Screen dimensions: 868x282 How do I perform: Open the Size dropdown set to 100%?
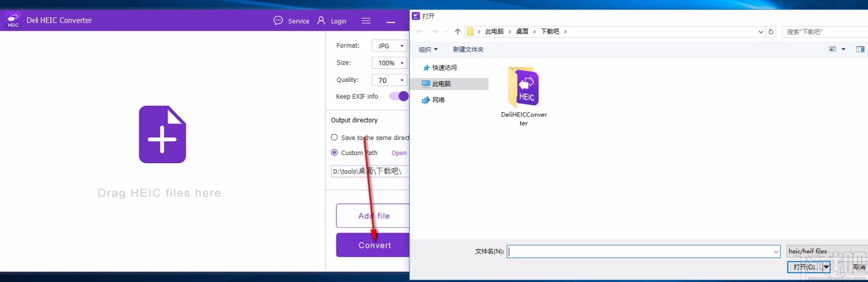pyautogui.click(x=390, y=63)
